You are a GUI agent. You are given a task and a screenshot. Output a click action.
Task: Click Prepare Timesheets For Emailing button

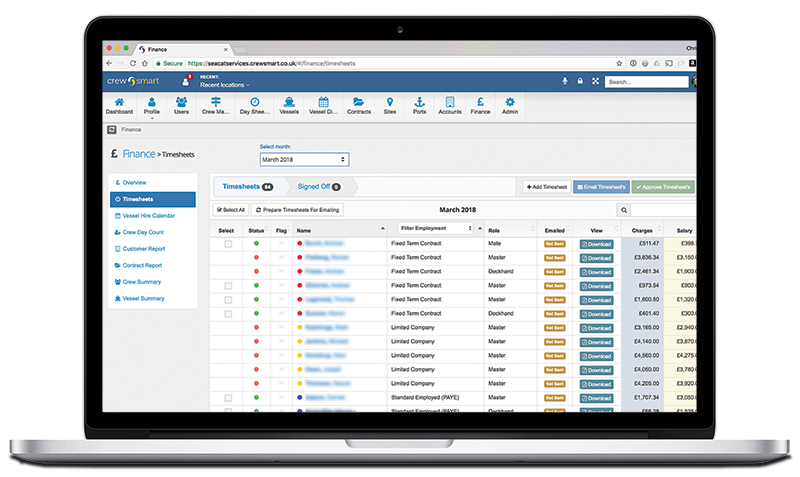pyautogui.click(x=299, y=210)
